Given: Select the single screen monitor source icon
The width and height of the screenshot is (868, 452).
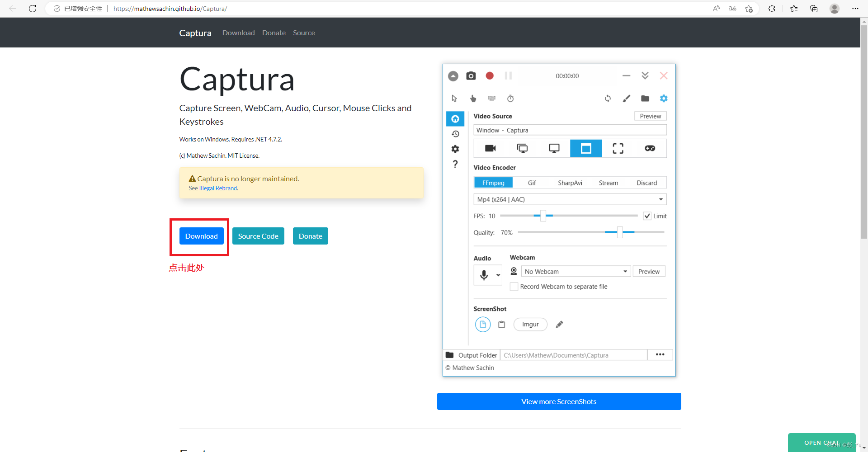Looking at the screenshot, I should pos(554,148).
